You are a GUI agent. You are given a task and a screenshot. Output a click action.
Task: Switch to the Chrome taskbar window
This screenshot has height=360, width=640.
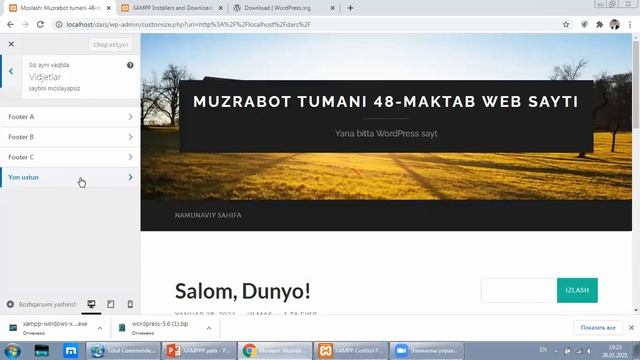pyautogui.click(x=275, y=351)
